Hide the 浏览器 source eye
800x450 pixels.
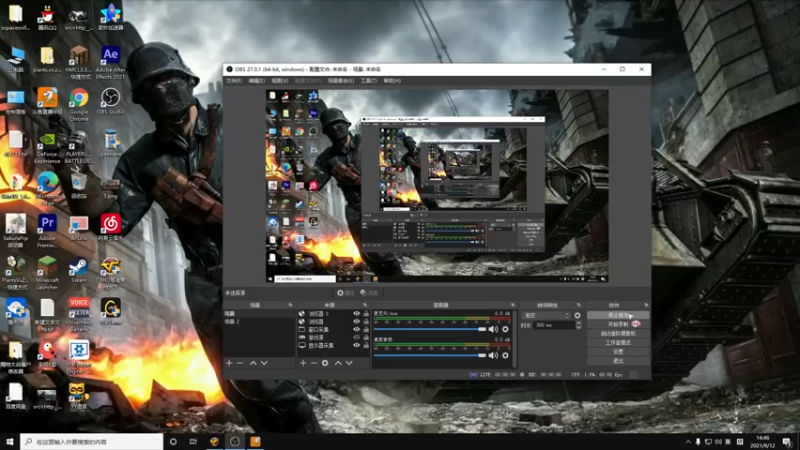[x=357, y=321]
